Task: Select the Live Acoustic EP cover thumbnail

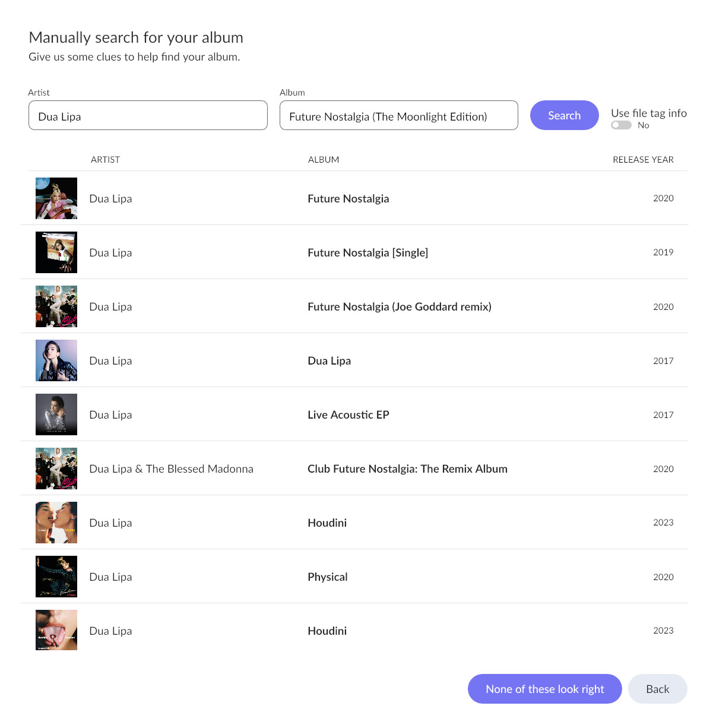Action: 56,414
